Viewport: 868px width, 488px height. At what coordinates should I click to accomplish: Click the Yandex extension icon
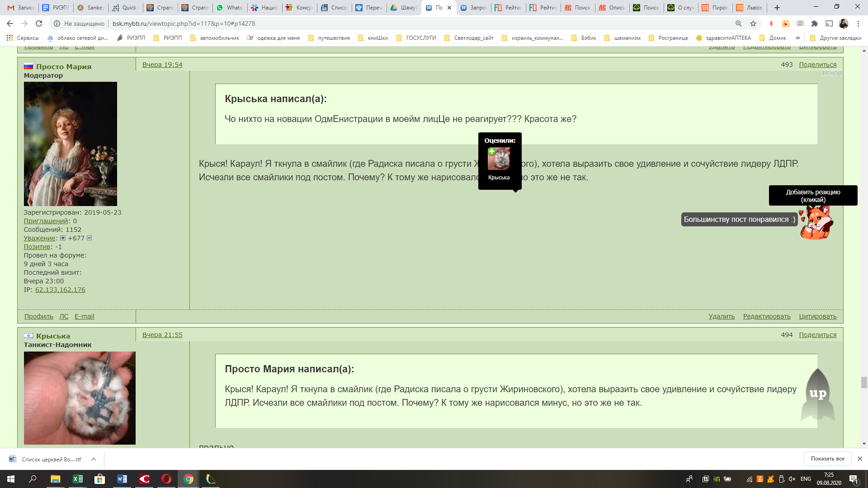(771, 23)
